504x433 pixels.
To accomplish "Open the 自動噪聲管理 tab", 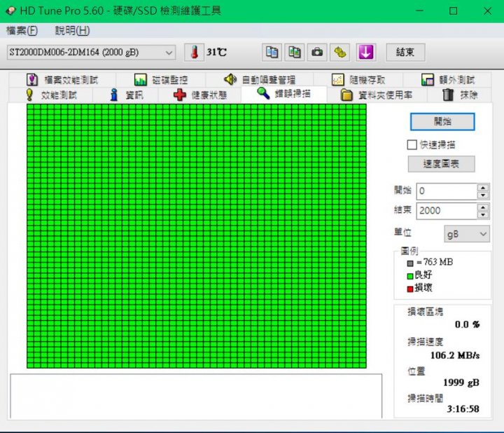I will 260,79.
